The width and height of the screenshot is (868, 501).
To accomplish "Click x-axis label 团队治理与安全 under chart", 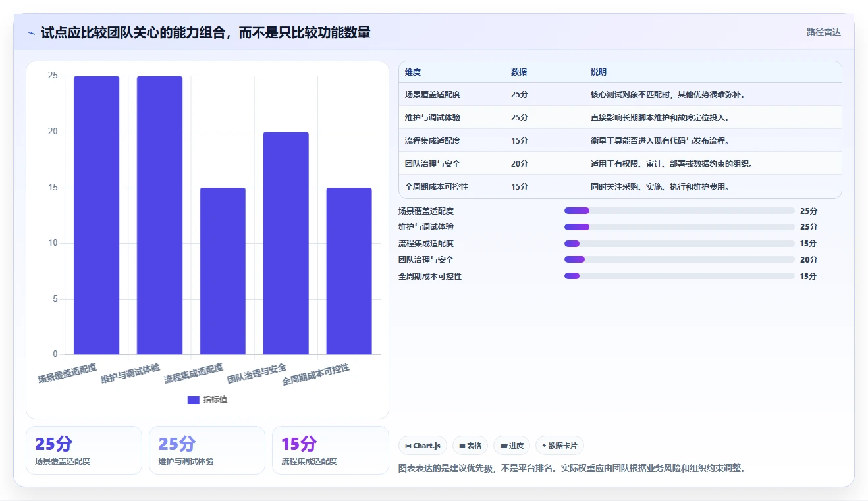I will (x=258, y=374).
